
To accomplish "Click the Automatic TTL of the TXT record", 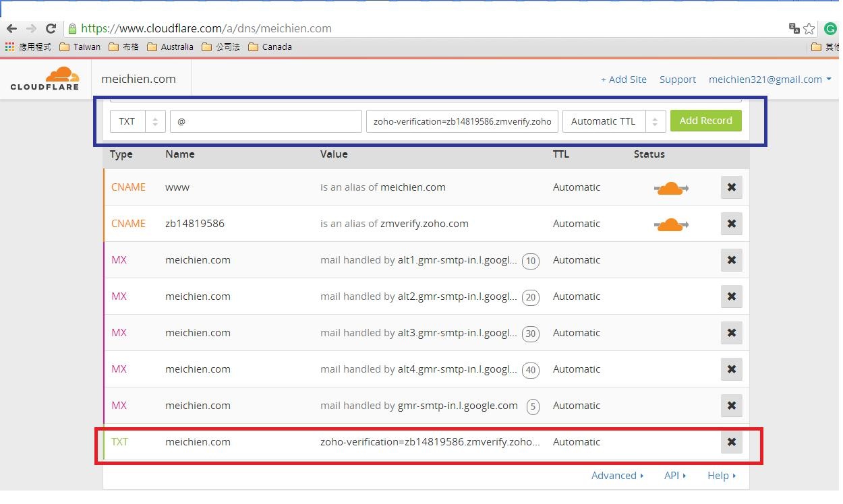I will pos(577,442).
